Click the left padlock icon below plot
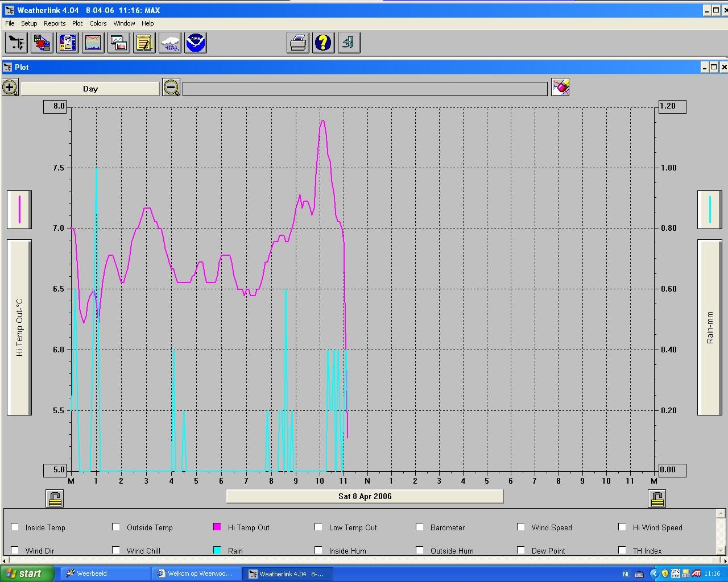Image resolution: width=728 pixels, height=582 pixels. click(x=55, y=498)
